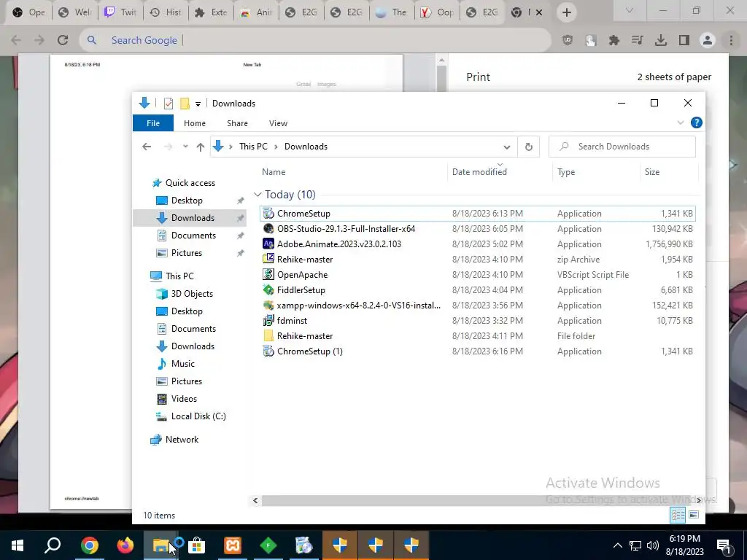Go back in File Explorer

146,147
